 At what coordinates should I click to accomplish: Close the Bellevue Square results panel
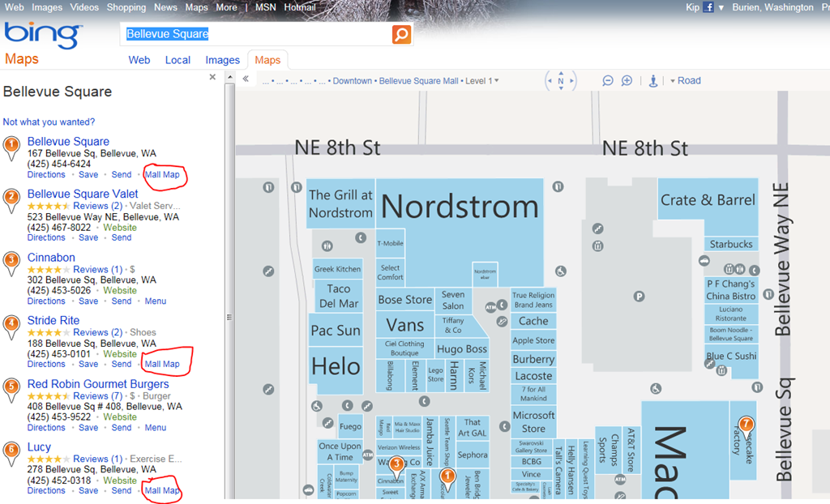point(212,77)
